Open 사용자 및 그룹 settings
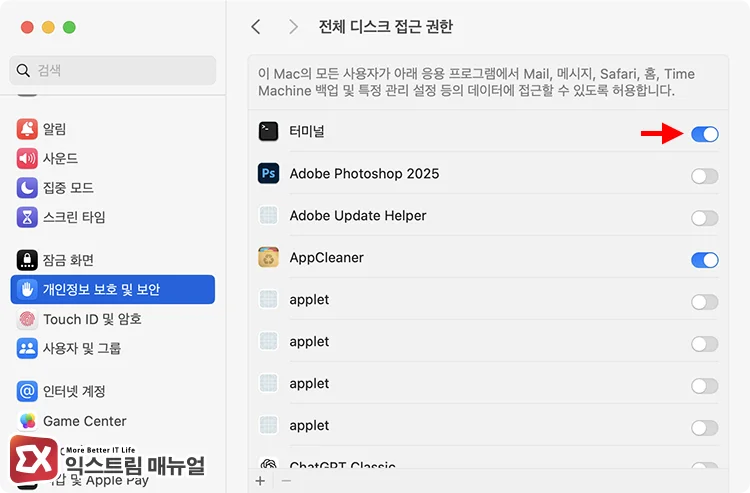The width and height of the screenshot is (750, 493). pyautogui.click(x=112, y=348)
